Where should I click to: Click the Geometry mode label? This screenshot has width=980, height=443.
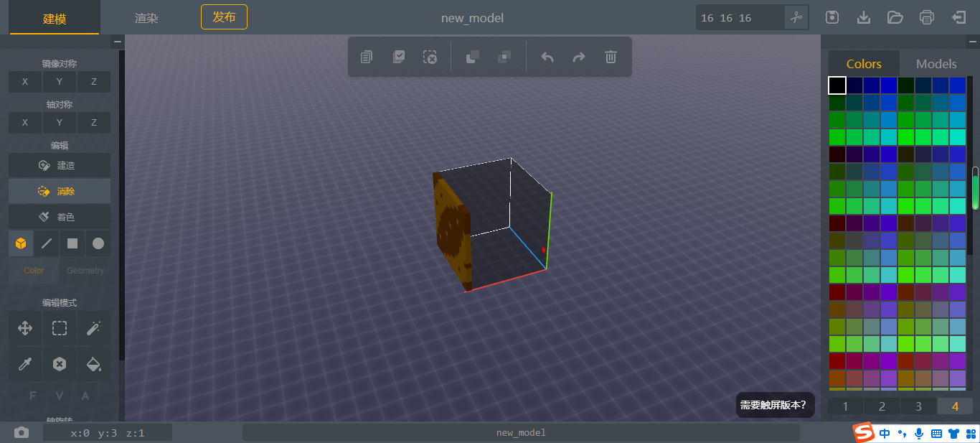click(x=85, y=271)
